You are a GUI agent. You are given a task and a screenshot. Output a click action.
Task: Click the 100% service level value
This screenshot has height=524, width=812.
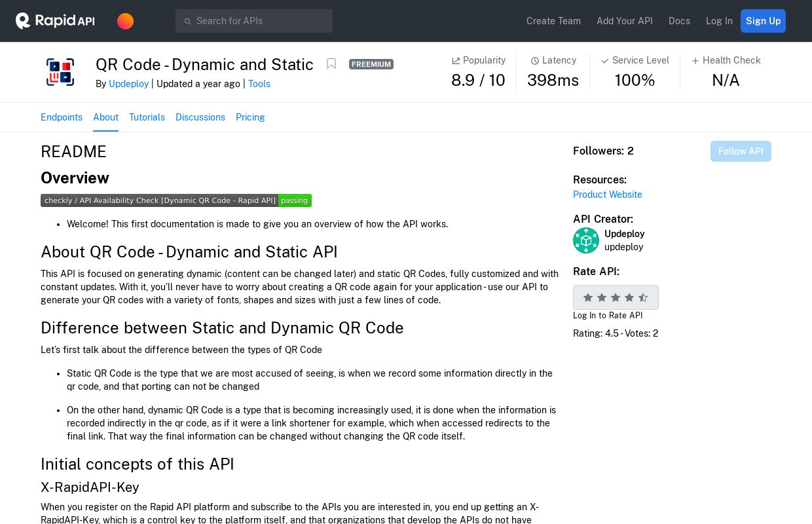pyautogui.click(x=635, y=80)
